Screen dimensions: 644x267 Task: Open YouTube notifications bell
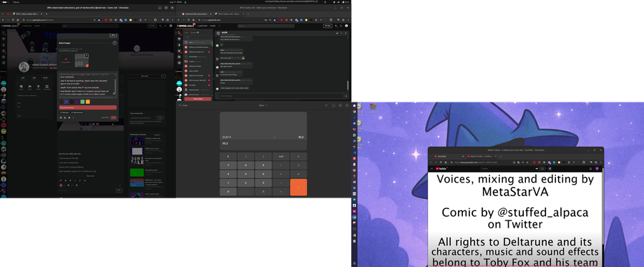[x=590, y=169]
